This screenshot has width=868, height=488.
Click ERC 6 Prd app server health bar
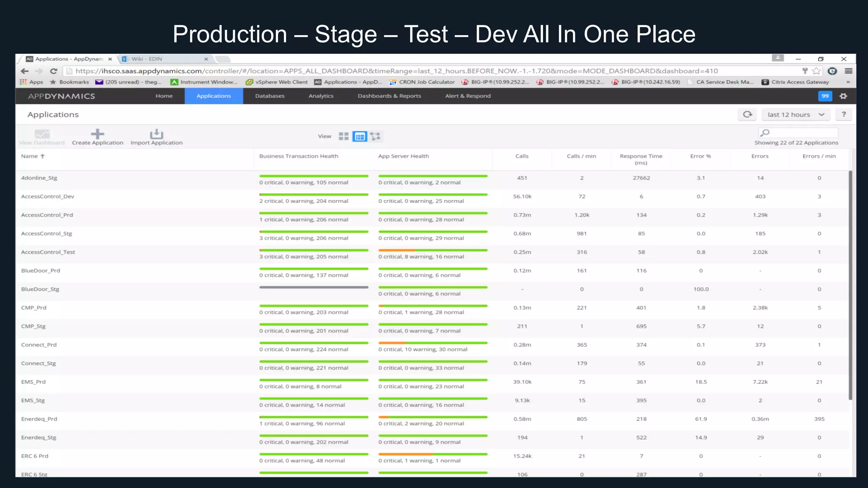[x=433, y=454]
